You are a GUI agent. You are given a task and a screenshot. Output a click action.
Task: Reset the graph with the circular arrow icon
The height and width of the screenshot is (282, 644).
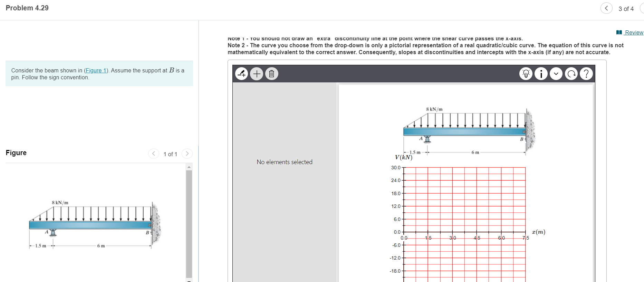571,73
